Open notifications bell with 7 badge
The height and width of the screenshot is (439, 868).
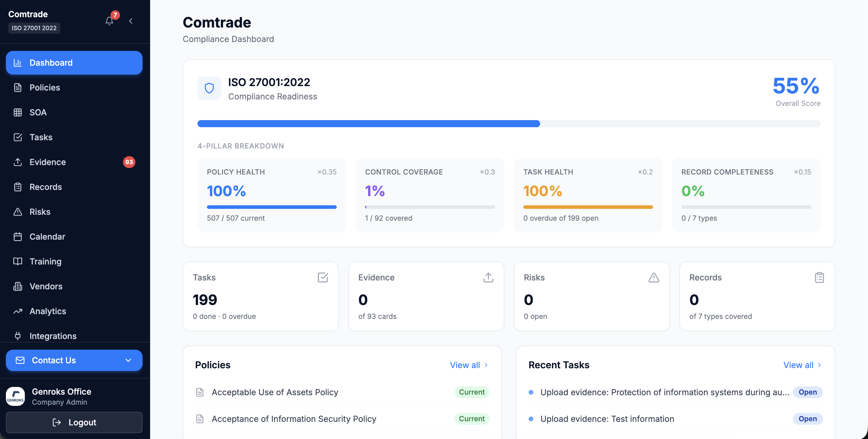tap(109, 21)
